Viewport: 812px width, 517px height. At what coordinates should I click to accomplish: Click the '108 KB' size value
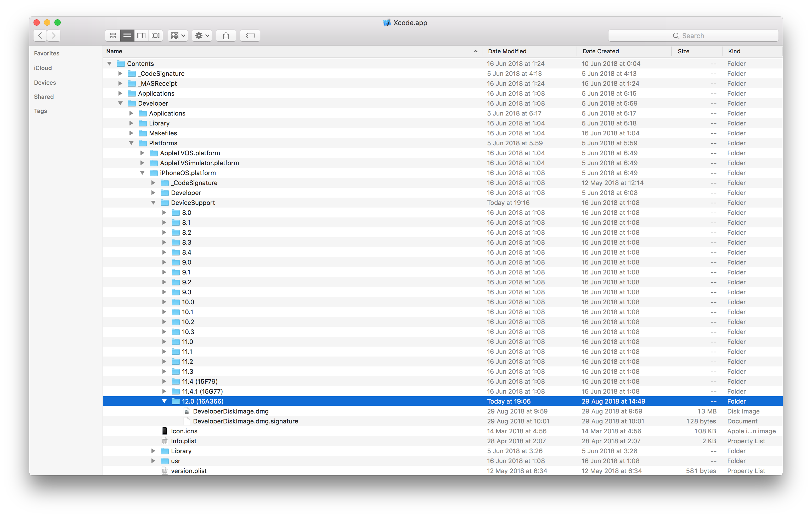coord(705,431)
